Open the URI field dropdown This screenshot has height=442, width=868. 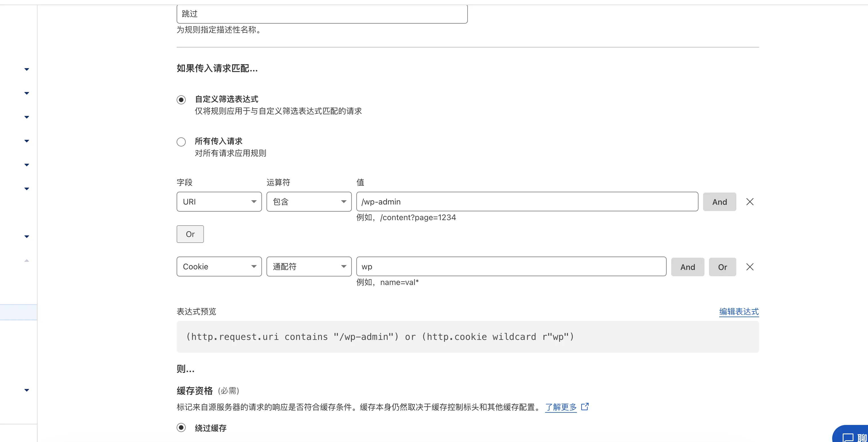pyautogui.click(x=219, y=202)
